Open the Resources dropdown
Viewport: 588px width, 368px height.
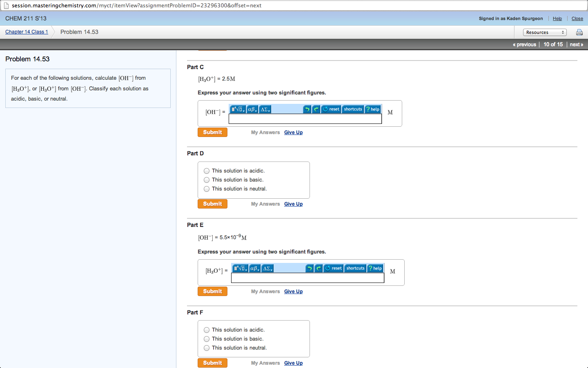[545, 32]
